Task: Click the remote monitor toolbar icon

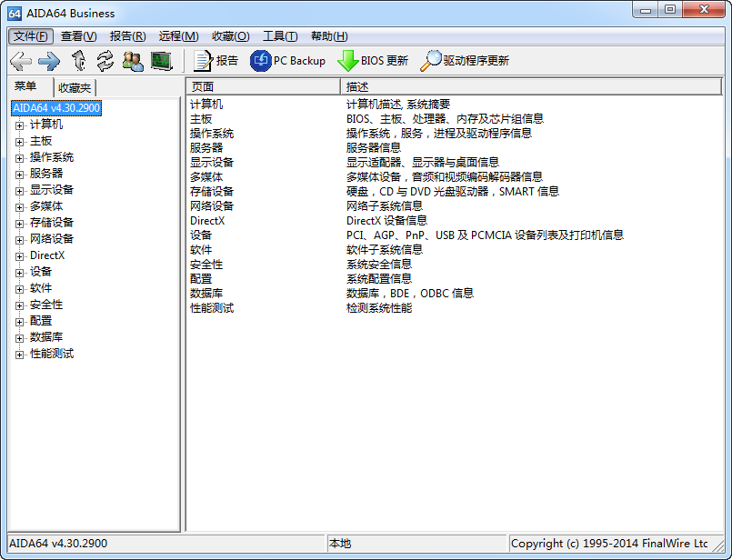Action: [x=160, y=61]
